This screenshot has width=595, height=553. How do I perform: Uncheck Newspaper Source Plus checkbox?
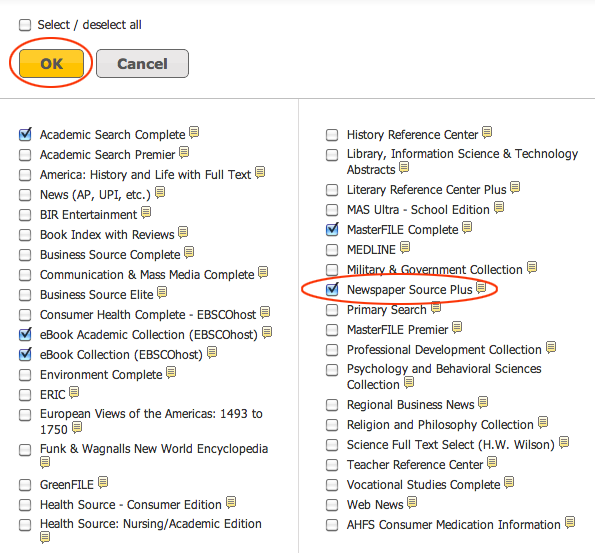tap(332, 290)
